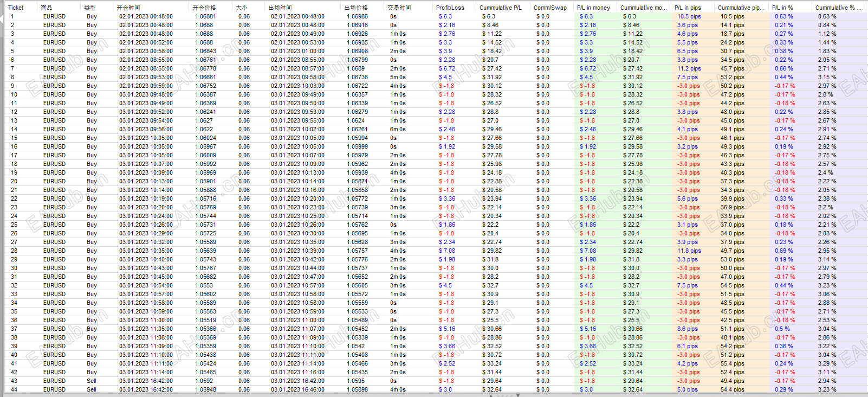Click the 1.44 % cumulative cell
The height and width of the screenshot is (397, 868).
827,42
